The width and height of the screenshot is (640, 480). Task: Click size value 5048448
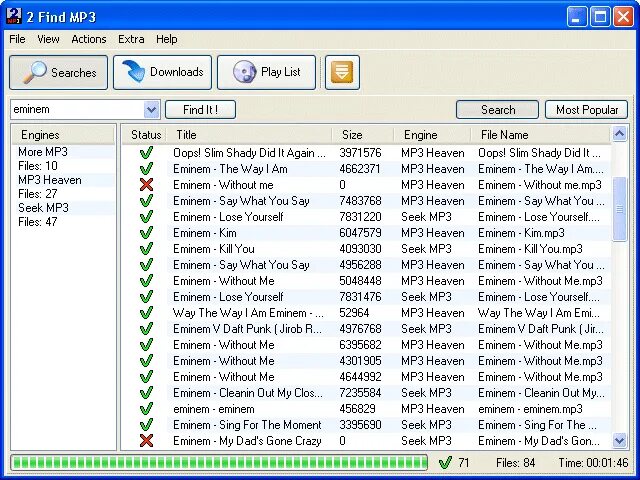361,281
